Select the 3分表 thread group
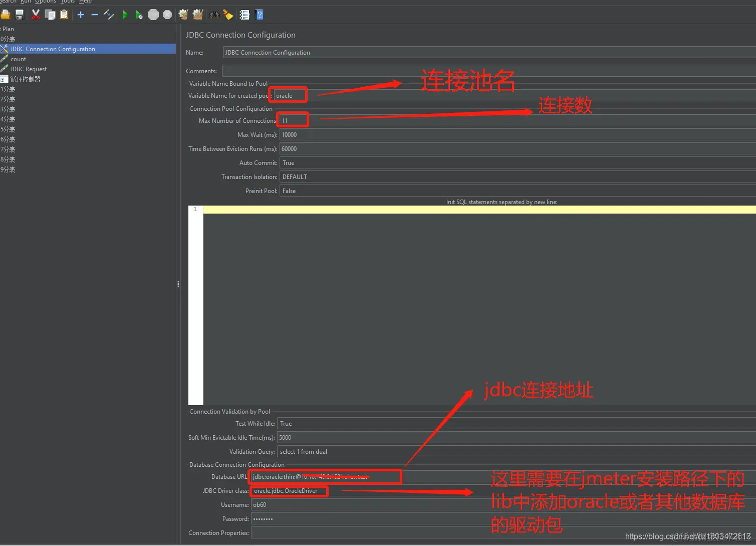This screenshot has height=546, width=756. (8, 109)
